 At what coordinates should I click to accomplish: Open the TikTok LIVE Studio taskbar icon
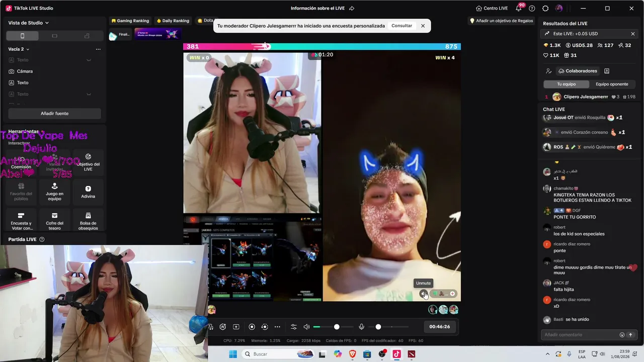pos(397,354)
